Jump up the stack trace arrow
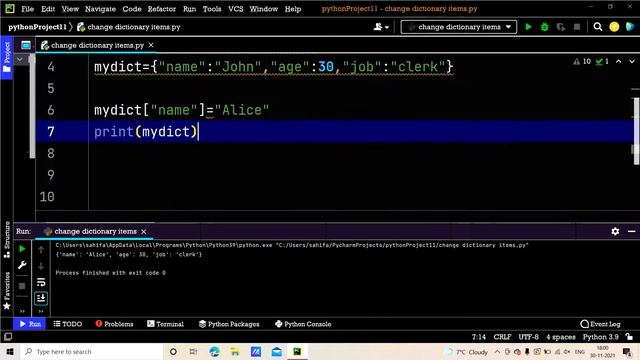Screen dimensions: 640x360 click(41, 249)
